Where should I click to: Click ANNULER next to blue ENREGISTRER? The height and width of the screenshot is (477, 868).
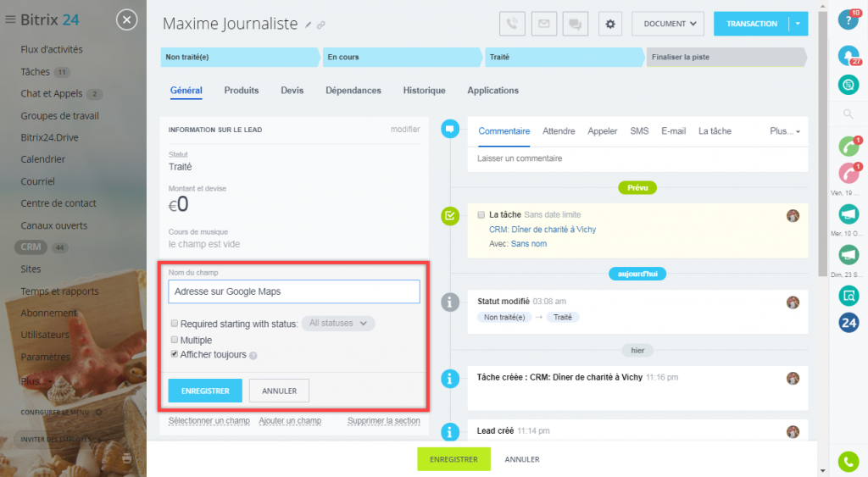tap(279, 391)
